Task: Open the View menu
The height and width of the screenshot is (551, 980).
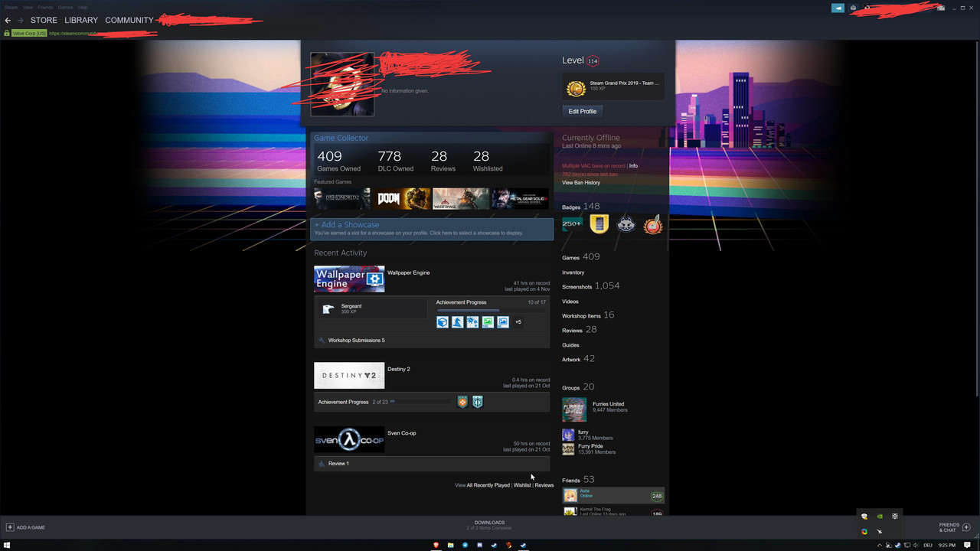Action: point(28,7)
